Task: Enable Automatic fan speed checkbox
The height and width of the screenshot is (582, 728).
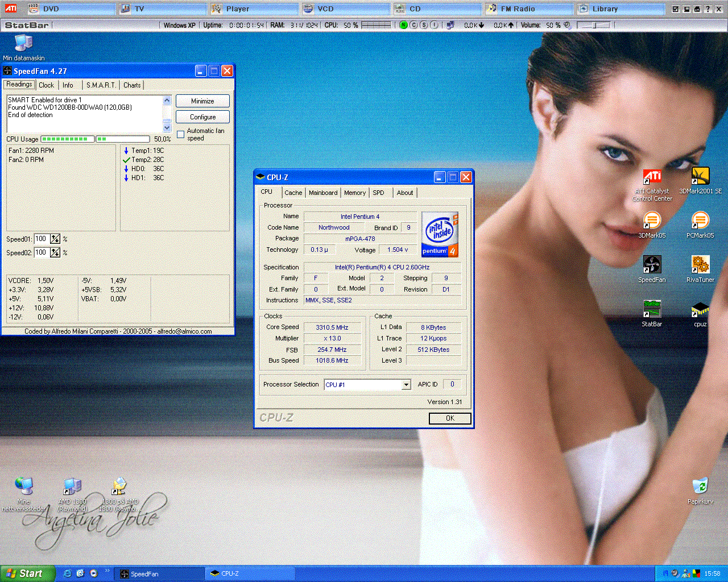Action: [181, 135]
